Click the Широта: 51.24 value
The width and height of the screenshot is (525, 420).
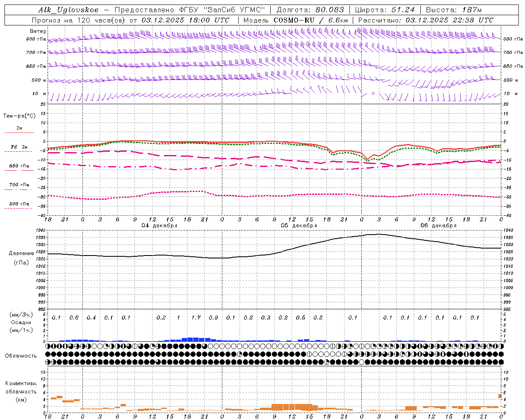[385, 10]
